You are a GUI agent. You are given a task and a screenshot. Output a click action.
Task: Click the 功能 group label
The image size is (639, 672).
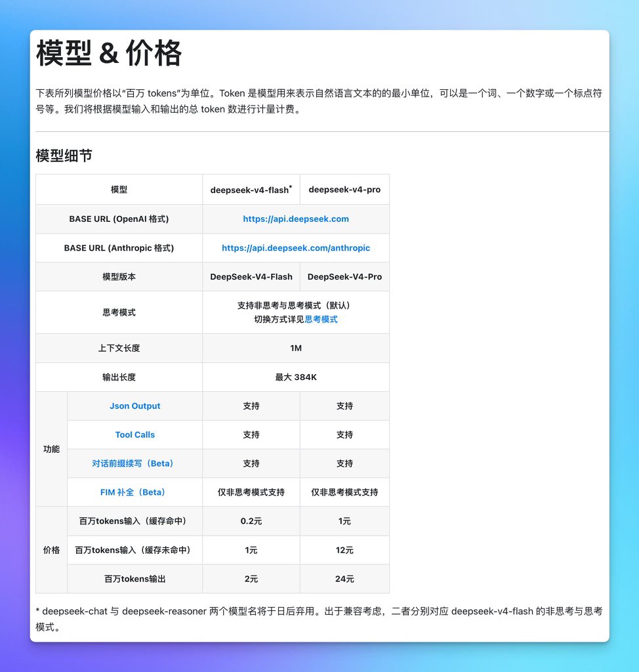point(51,449)
